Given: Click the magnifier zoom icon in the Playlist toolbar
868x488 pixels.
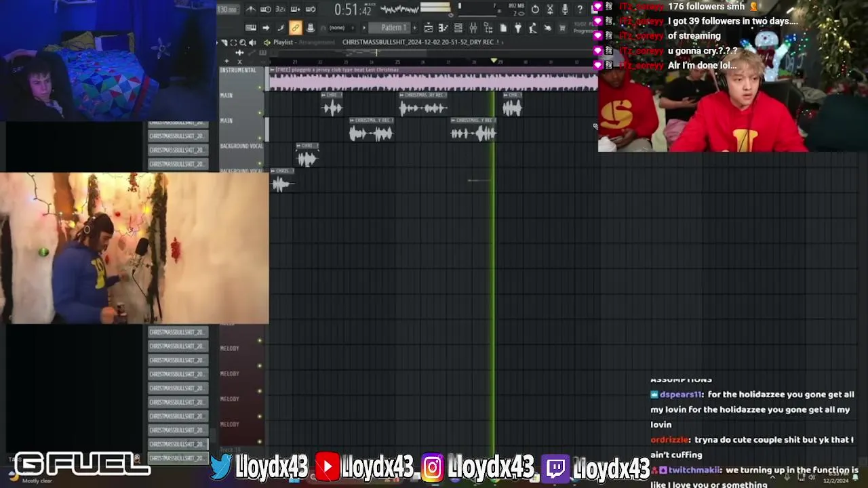Looking at the screenshot, I should click(x=243, y=43).
